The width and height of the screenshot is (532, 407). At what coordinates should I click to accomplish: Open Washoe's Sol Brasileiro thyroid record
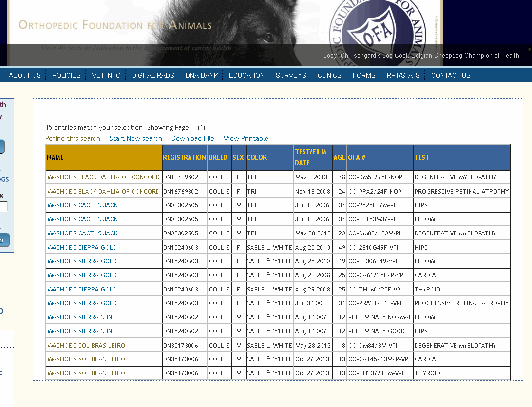(x=86, y=373)
